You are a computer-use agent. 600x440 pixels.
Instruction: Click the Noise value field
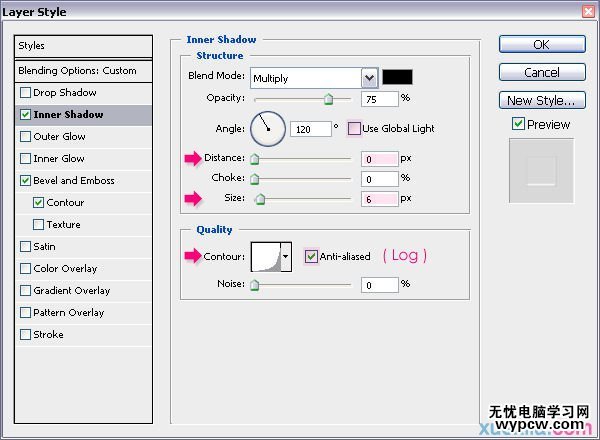pos(380,285)
